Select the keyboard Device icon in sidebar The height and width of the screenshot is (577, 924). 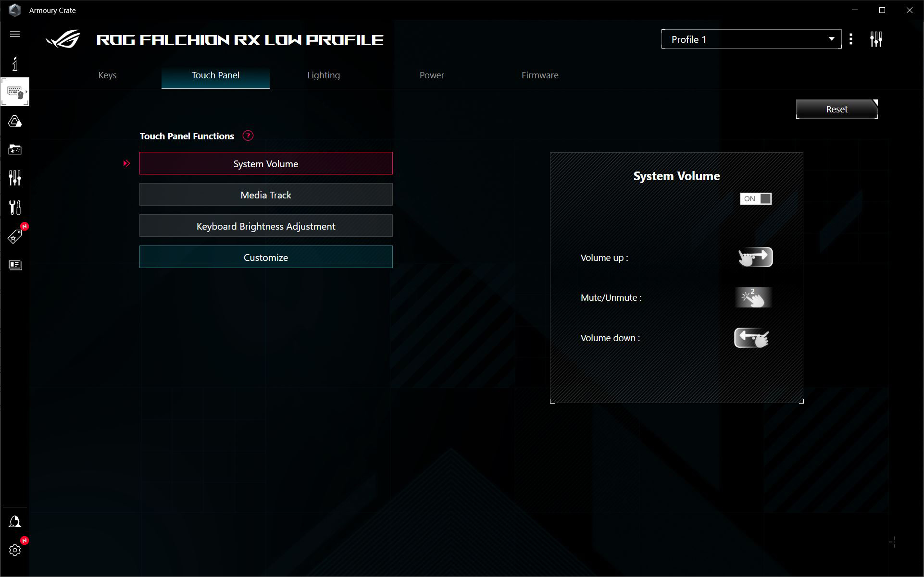coord(15,92)
